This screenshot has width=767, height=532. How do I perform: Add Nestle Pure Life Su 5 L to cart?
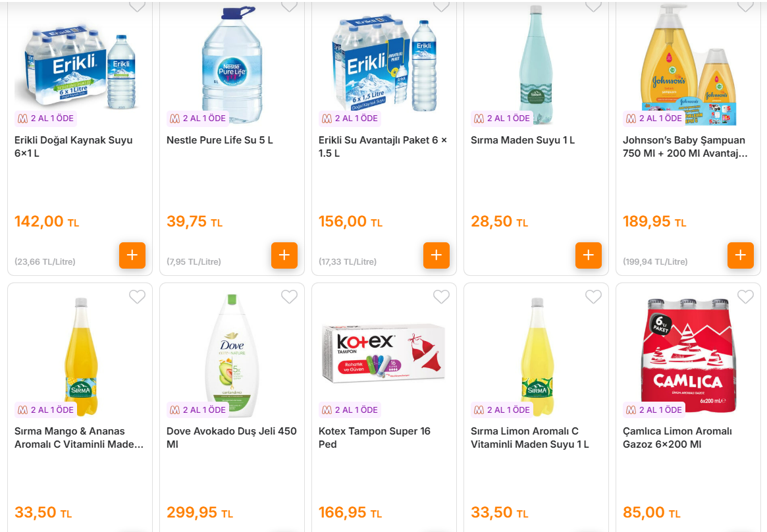pos(284,255)
